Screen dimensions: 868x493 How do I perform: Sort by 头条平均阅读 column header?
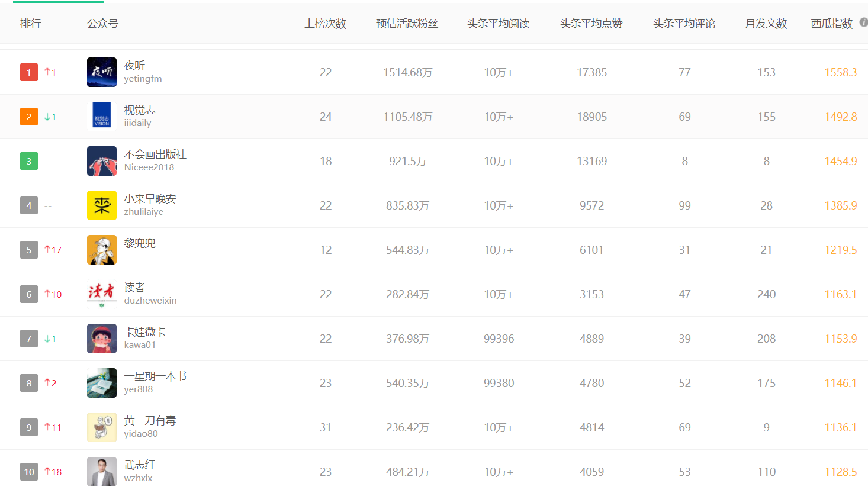(x=499, y=24)
